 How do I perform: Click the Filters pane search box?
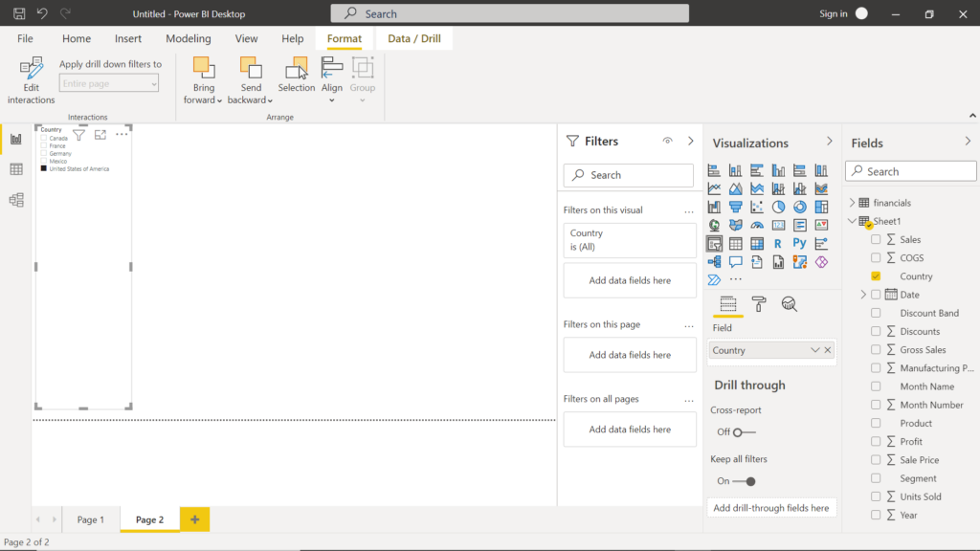(628, 175)
